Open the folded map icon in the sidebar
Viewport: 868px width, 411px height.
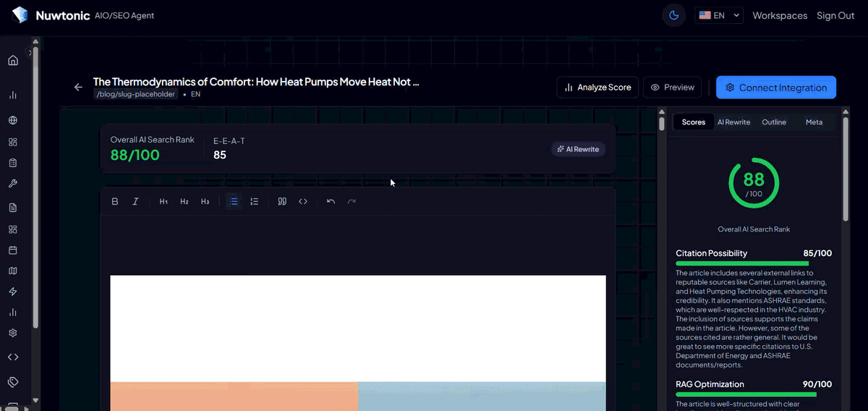pos(12,271)
